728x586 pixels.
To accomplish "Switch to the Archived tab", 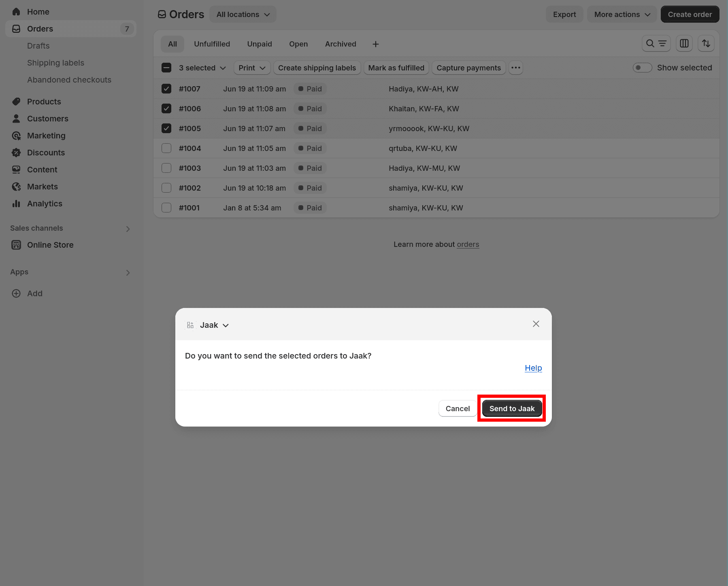I will (x=341, y=44).
